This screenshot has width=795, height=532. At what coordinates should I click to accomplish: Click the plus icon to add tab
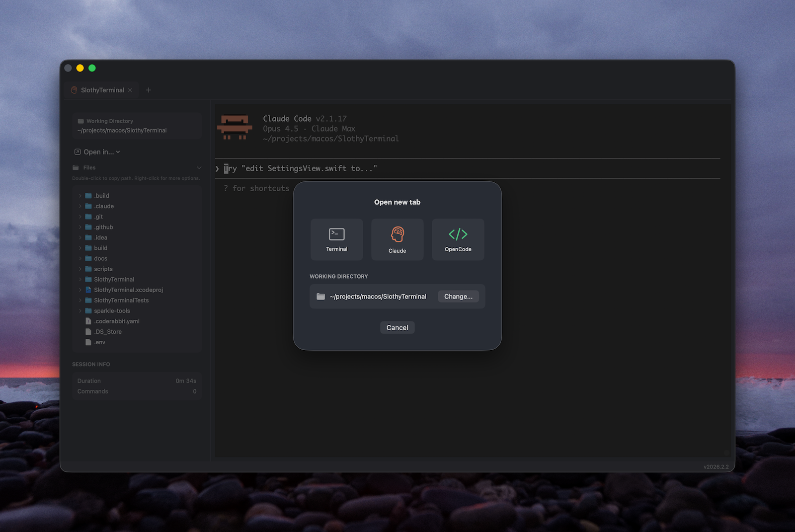148,90
